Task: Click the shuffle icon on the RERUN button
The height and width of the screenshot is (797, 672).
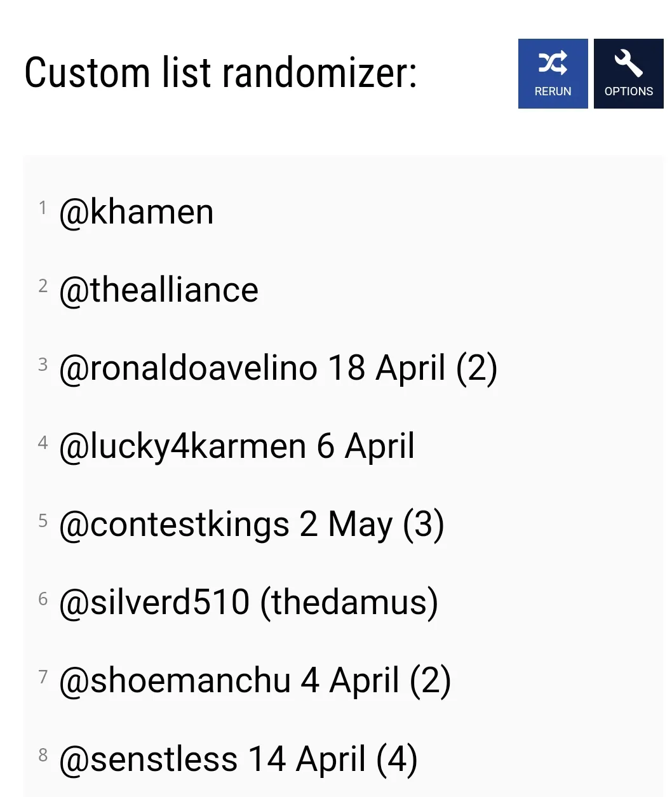Action: [x=553, y=63]
